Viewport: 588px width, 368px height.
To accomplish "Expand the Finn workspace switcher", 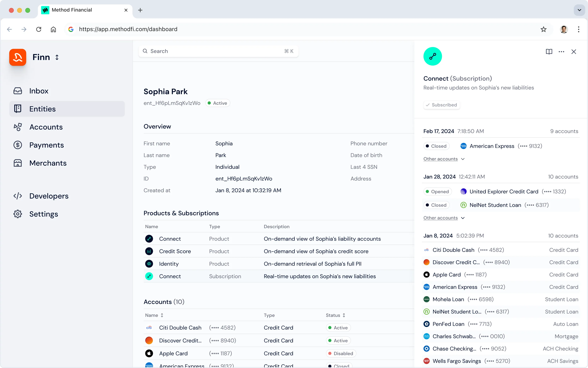I will point(57,57).
